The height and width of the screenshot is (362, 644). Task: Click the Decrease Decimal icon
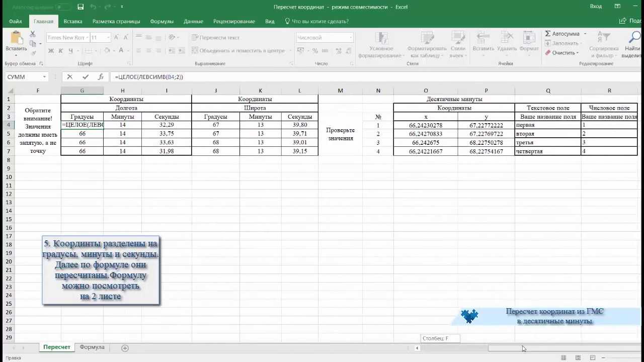click(347, 51)
